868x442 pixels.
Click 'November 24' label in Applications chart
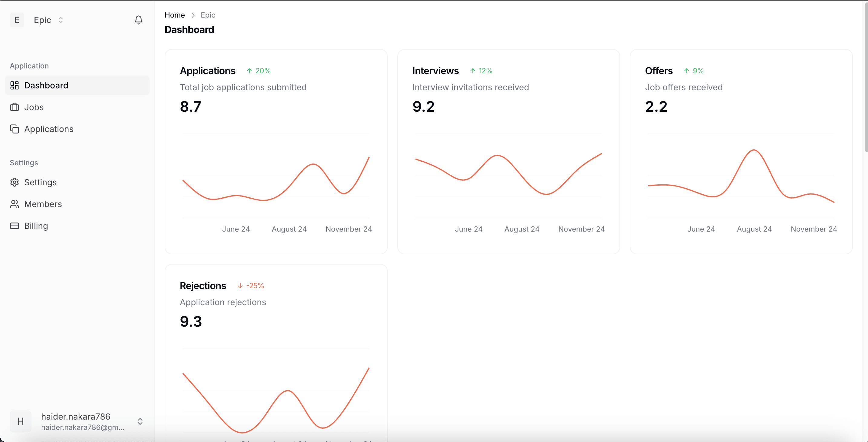pyautogui.click(x=349, y=229)
